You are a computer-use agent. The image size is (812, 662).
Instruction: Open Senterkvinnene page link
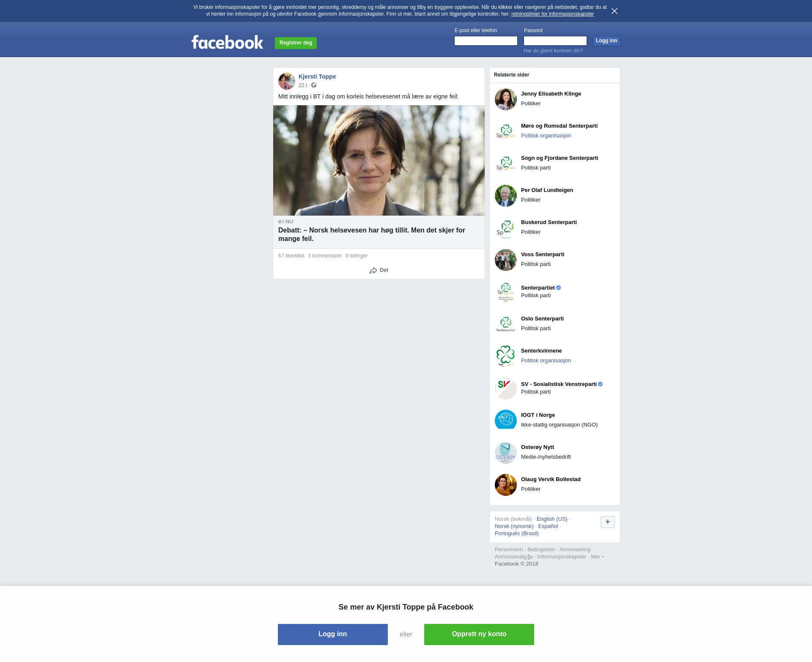(541, 351)
